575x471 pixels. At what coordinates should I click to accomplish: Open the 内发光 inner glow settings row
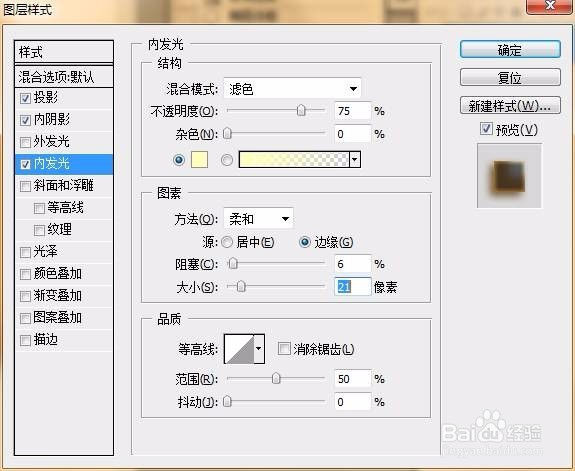tap(64, 164)
